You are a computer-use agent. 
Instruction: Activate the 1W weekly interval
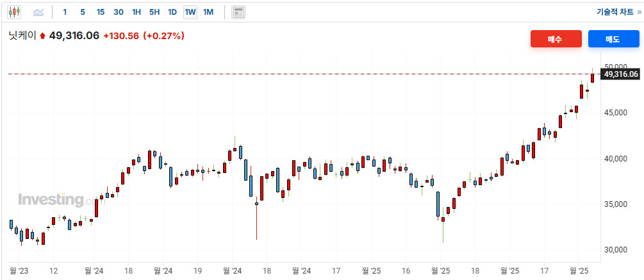click(190, 12)
